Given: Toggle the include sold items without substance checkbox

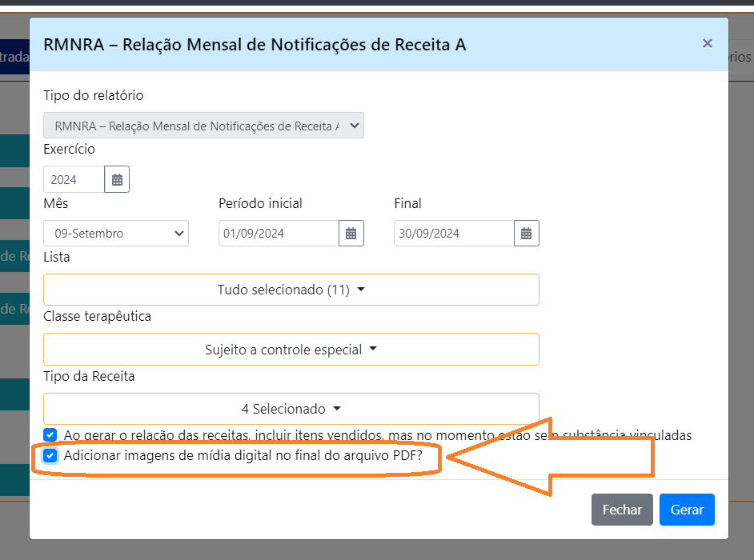Looking at the screenshot, I should [50, 435].
